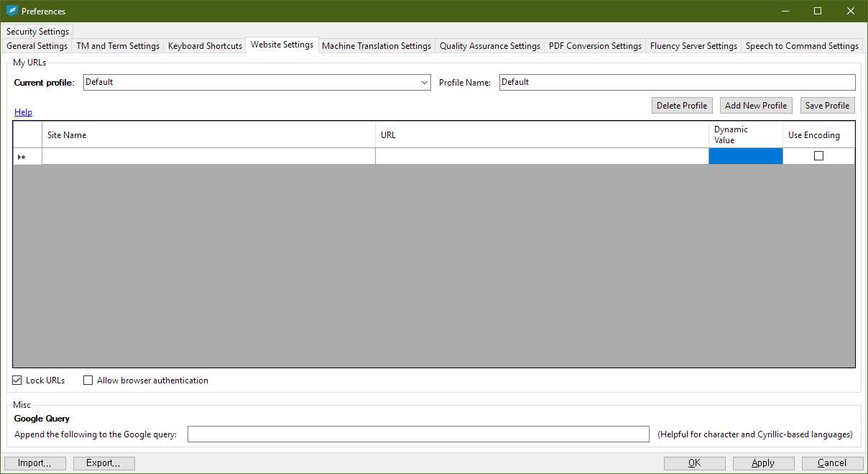Click the Save Profile button
Screen dimensions: 868x474
click(827, 106)
